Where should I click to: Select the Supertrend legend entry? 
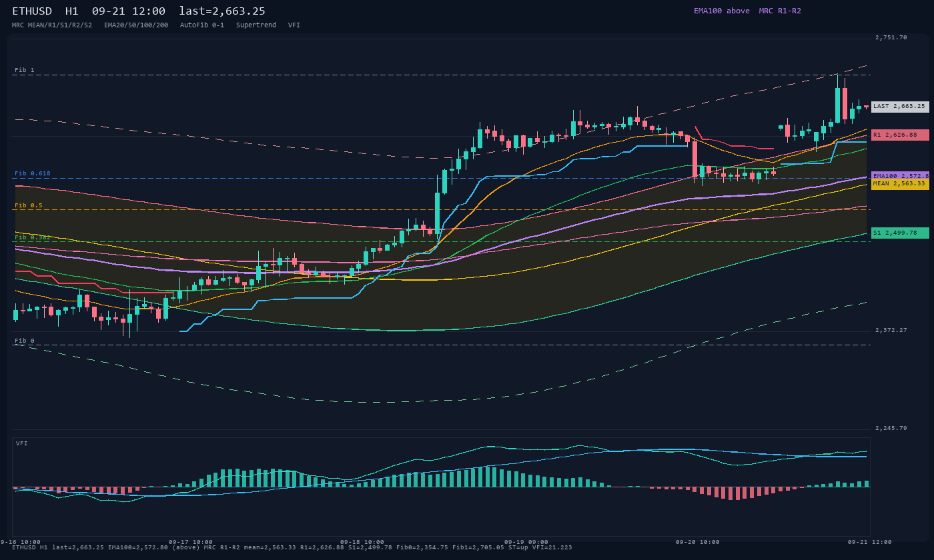point(256,25)
